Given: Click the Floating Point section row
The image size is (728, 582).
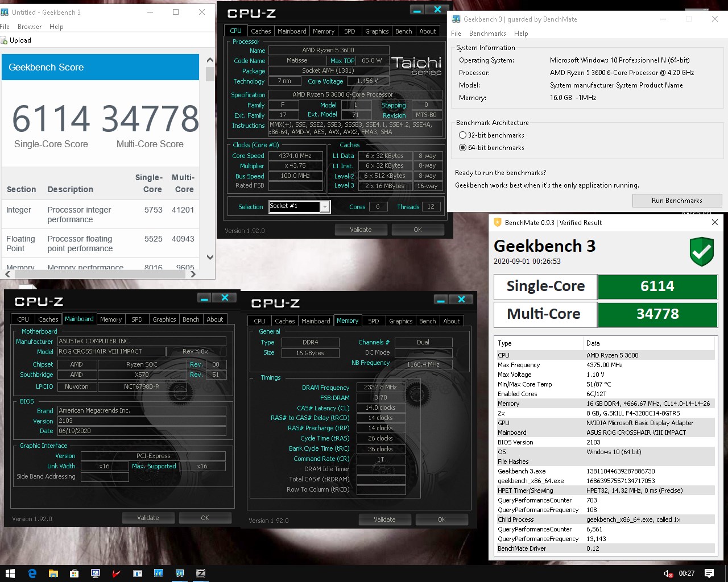Looking at the screenshot, I should [x=101, y=244].
